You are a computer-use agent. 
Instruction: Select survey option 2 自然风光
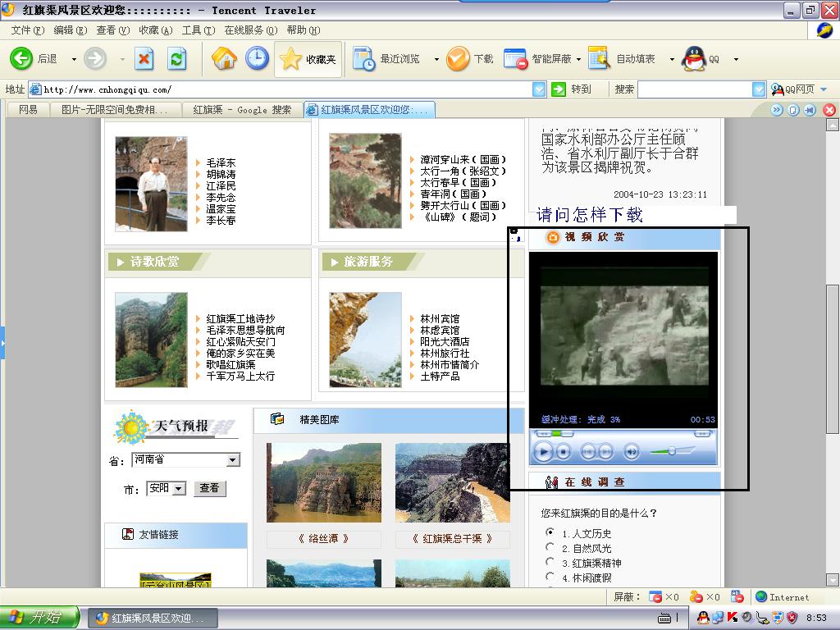point(550,547)
